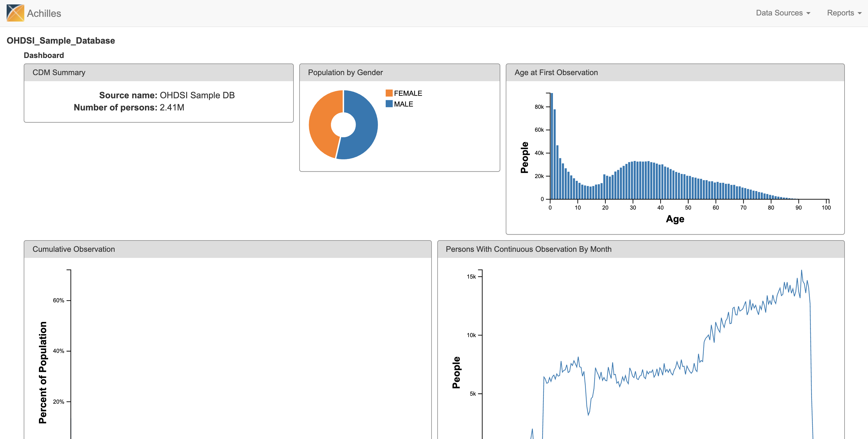Open the Achilles home link text
The image size is (868, 439).
[x=44, y=14]
